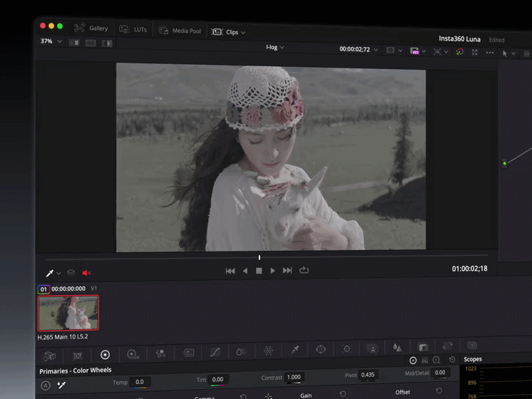Click the Tint value field

coord(218,380)
